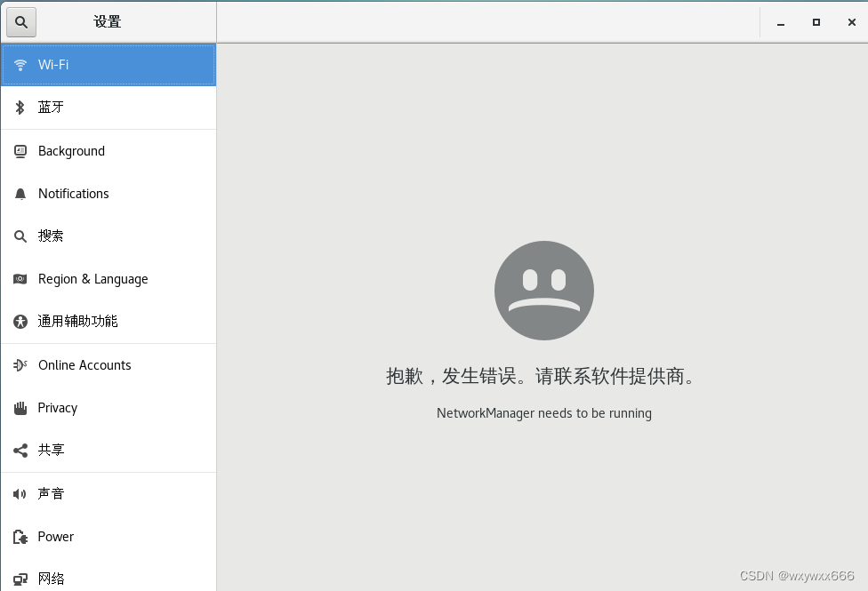Select Power in the sidebar
Image resolution: width=868 pixels, height=591 pixels.
[108, 537]
